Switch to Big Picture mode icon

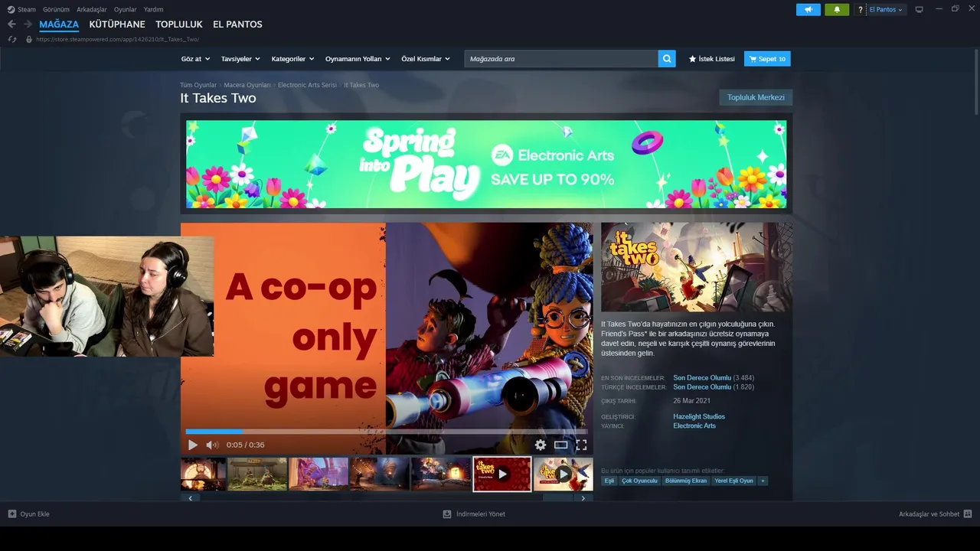(920, 9)
